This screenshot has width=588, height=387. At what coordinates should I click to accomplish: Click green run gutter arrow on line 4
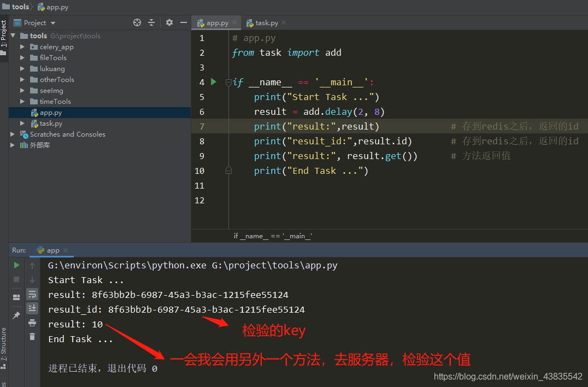click(214, 82)
